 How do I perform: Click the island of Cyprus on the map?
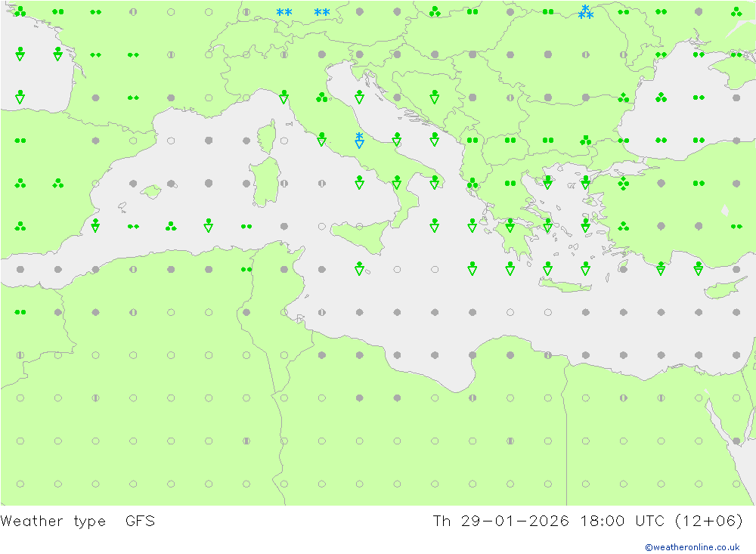(722, 288)
